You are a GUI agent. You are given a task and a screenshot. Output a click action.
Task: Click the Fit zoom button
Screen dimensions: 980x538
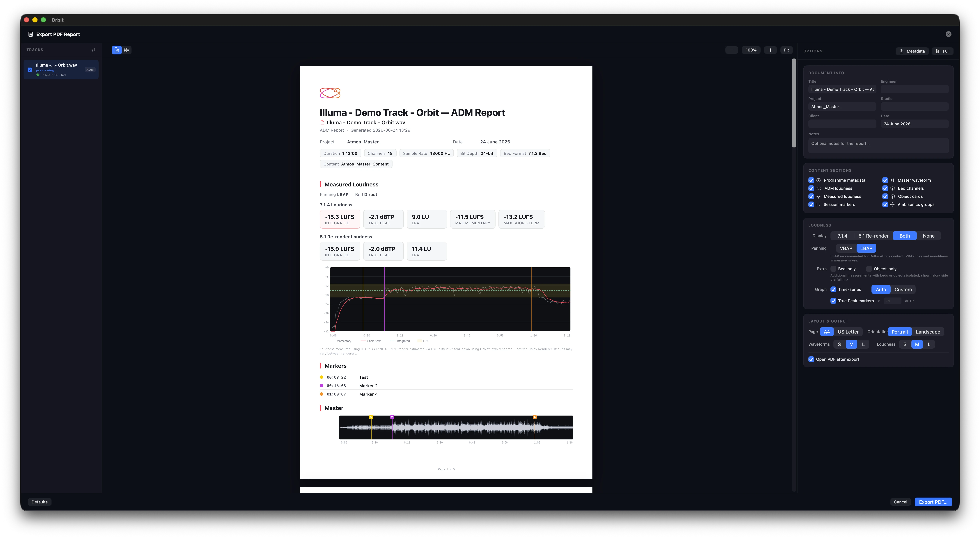(x=786, y=50)
